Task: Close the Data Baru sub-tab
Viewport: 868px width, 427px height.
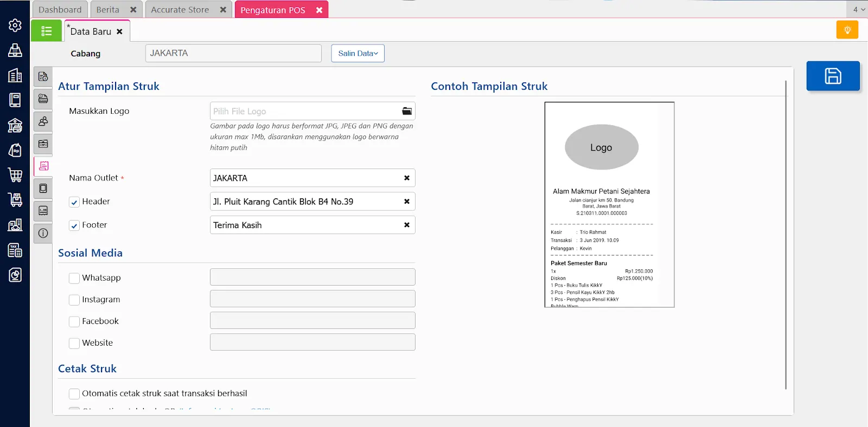Action: pyautogui.click(x=119, y=31)
